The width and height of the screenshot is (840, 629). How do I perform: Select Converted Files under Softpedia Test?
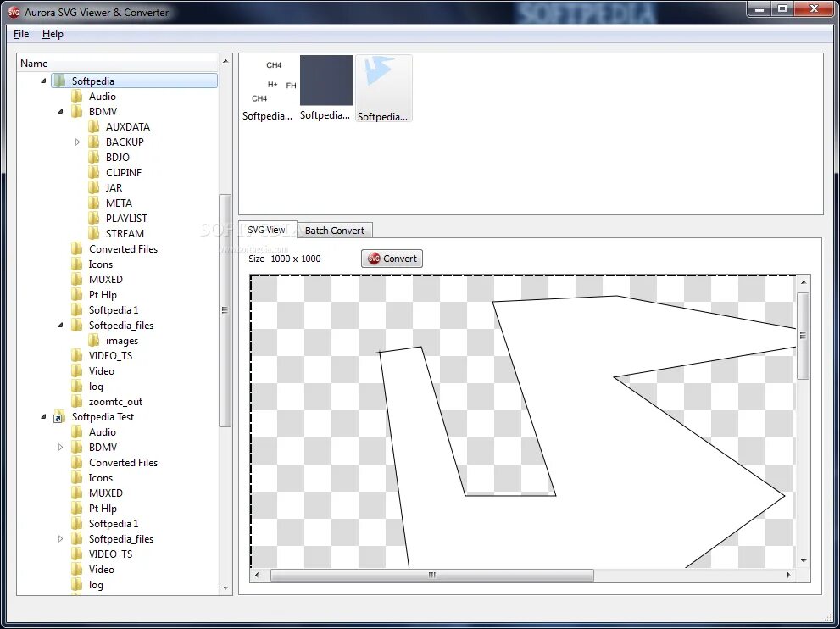(x=123, y=462)
